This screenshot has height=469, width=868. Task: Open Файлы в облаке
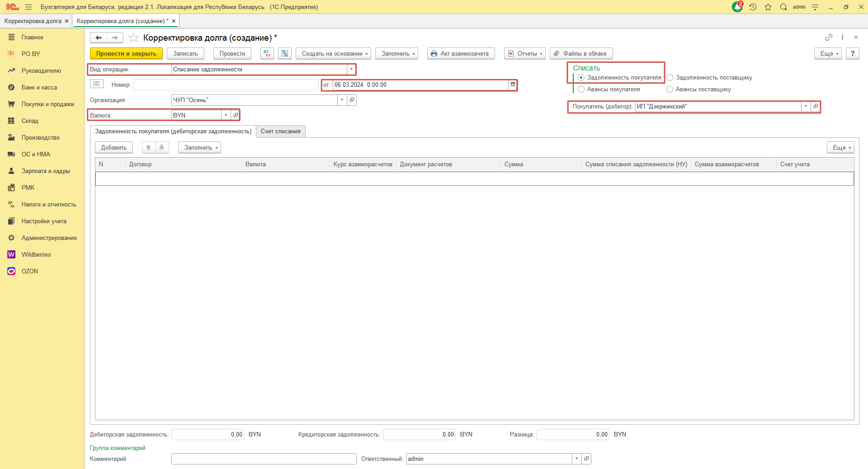pos(581,53)
